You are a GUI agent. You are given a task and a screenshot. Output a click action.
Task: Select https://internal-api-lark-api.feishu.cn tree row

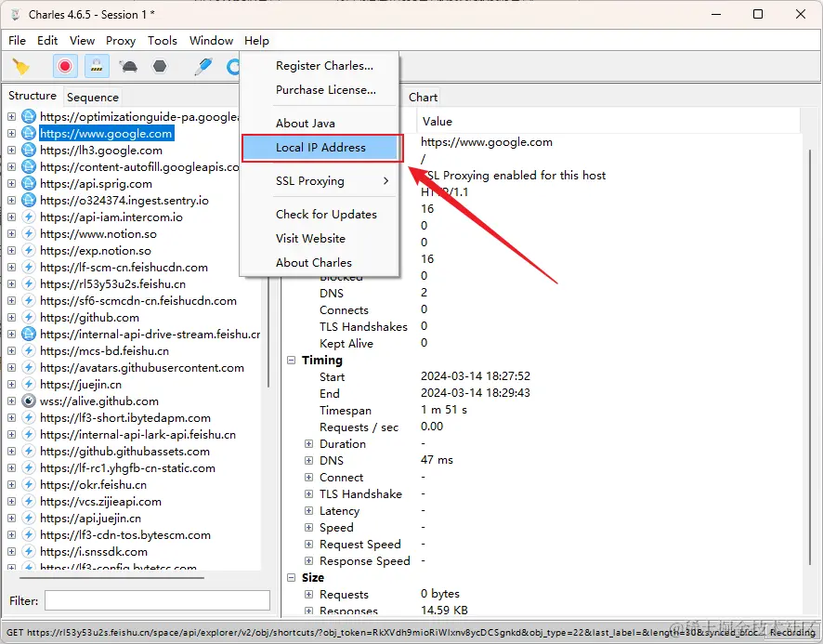coord(137,434)
